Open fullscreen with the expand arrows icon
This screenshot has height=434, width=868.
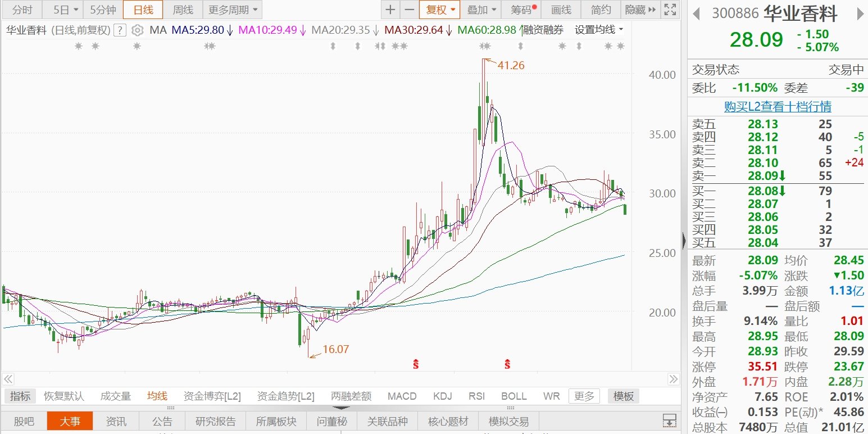click(x=670, y=10)
